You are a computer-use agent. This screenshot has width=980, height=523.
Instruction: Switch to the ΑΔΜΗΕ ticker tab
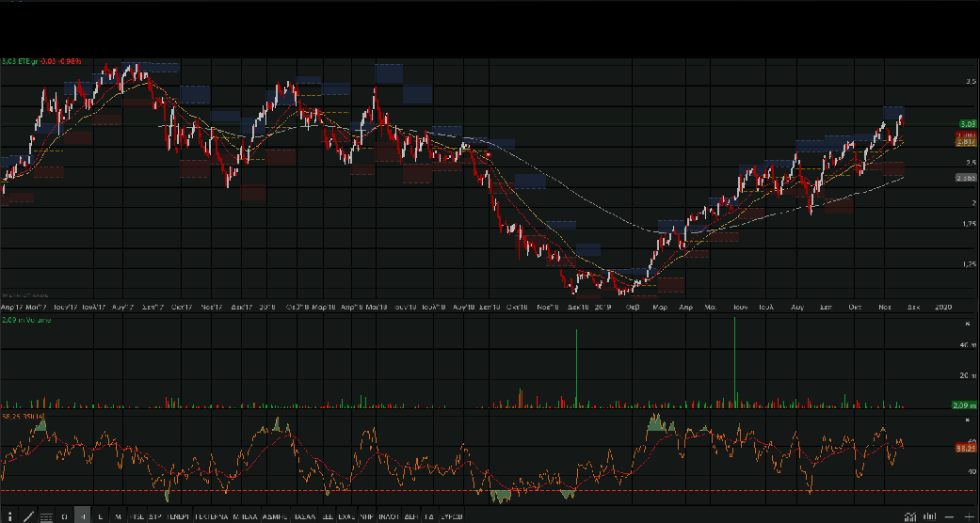275,516
